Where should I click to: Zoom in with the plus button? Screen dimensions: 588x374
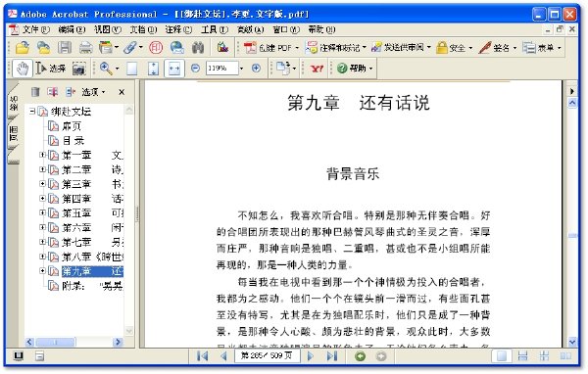click(x=256, y=69)
